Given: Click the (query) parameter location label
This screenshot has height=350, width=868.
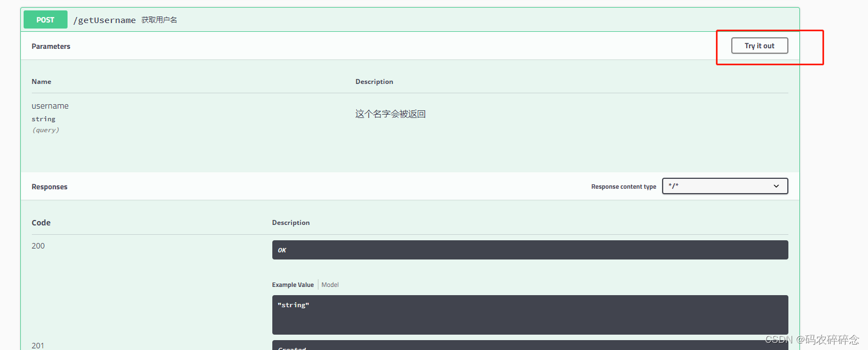Looking at the screenshot, I should 46,130.
